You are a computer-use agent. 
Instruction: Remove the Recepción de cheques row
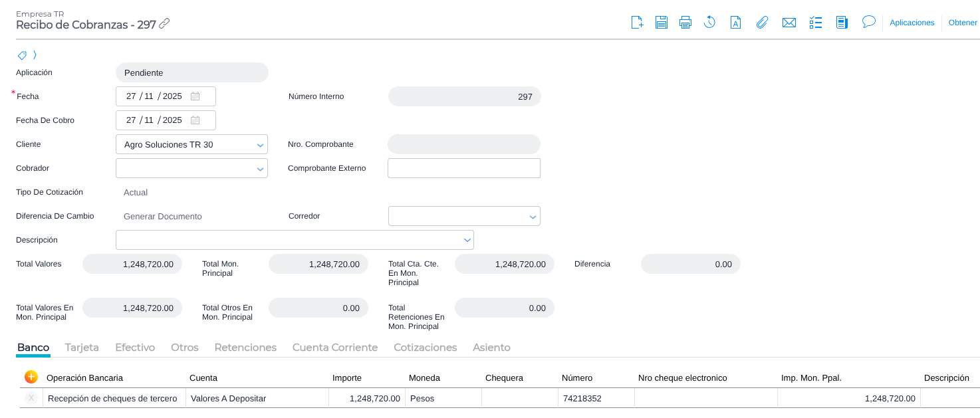(x=31, y=398)
